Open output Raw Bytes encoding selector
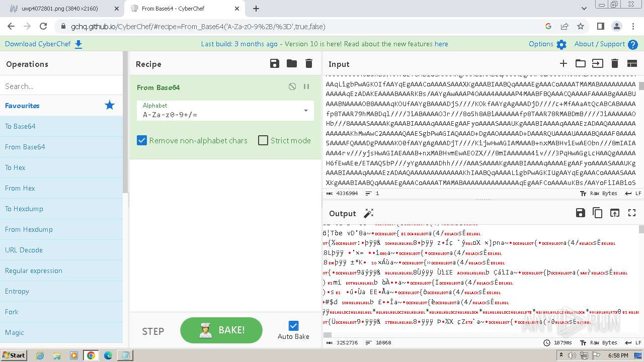This screenshot has height=362, width=644. 598,342
